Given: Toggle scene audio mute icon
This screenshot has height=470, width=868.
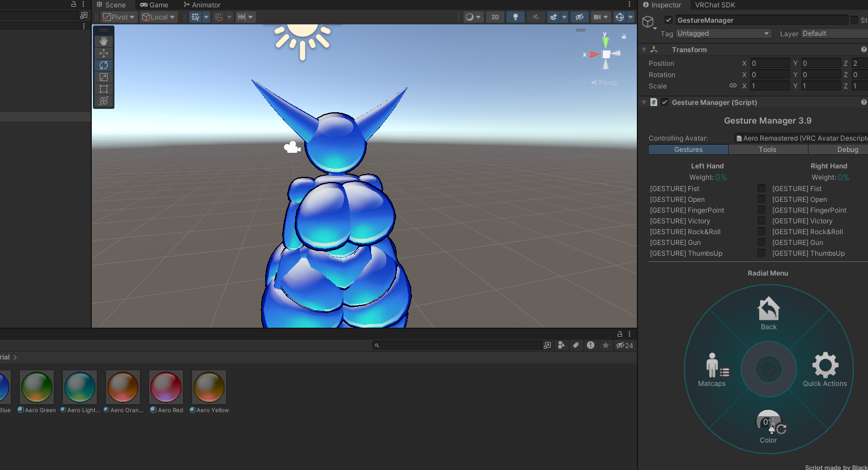Looking at the screenshot, I should (535, 17).
